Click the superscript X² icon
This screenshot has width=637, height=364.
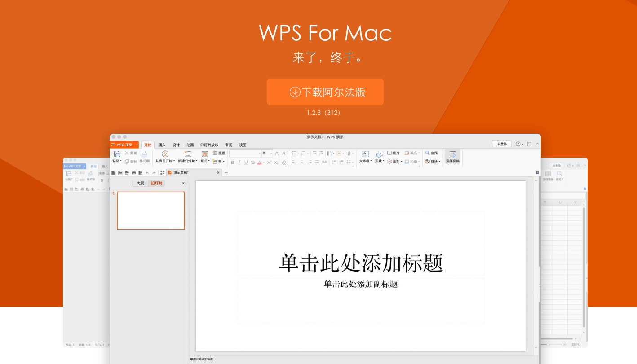tap(269, 162)
